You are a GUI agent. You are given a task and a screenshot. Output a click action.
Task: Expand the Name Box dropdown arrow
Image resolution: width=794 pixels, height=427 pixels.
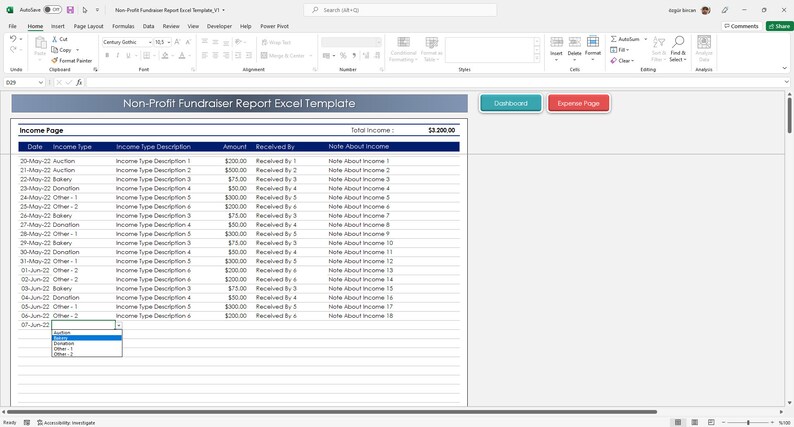[x=41, y=82]
